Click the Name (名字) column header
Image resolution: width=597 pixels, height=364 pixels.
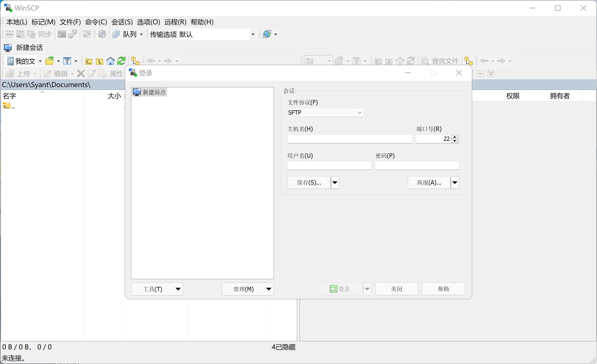42,96
